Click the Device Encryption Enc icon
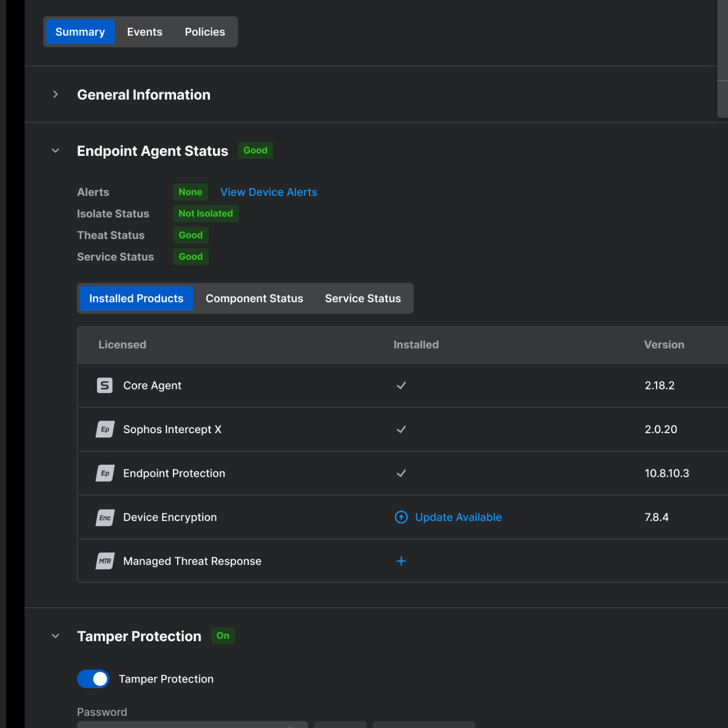728x728 pixels. pos(105,517)
